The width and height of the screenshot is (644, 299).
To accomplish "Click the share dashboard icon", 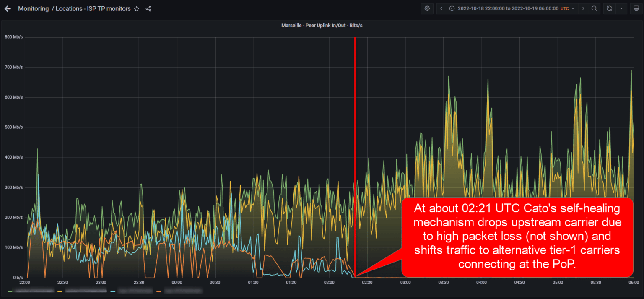I will click(148, 8).
